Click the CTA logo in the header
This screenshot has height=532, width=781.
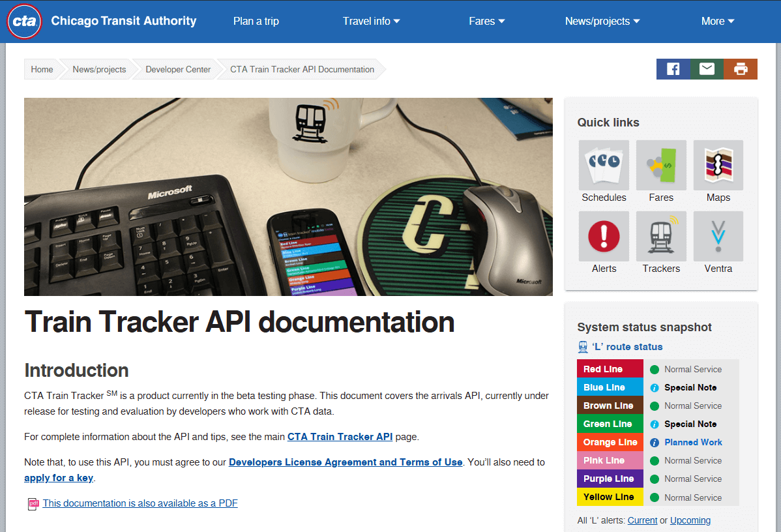point(24,21)
